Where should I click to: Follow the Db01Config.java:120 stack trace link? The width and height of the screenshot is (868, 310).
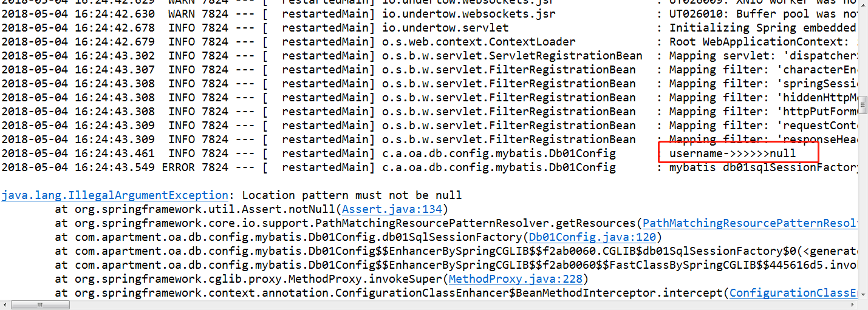tap(594, 237)
